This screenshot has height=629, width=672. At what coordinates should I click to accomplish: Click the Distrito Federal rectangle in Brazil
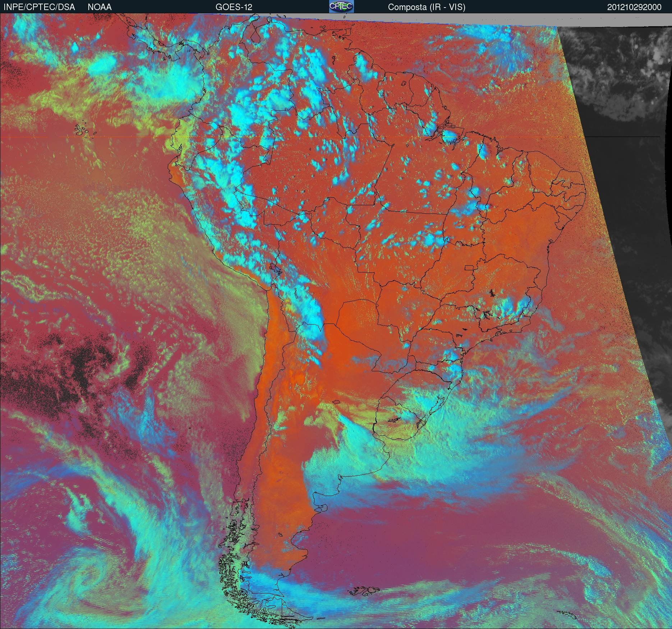(x=469, y=267)
